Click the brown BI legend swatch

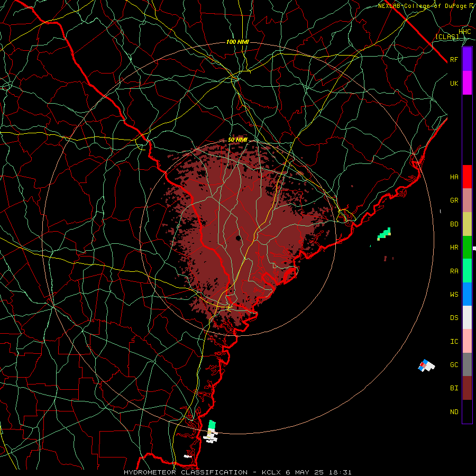467,388
